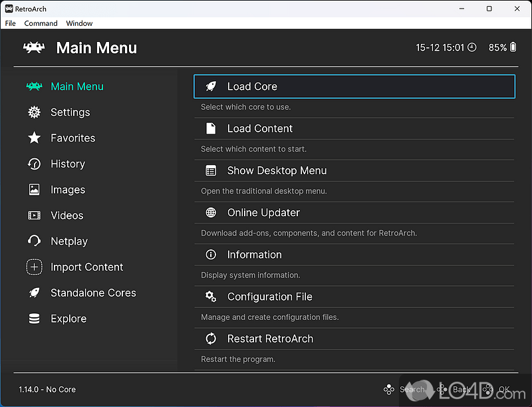Switch to the Images sidebar label
The height and width of the screenshot is (407, 532).
68,190
